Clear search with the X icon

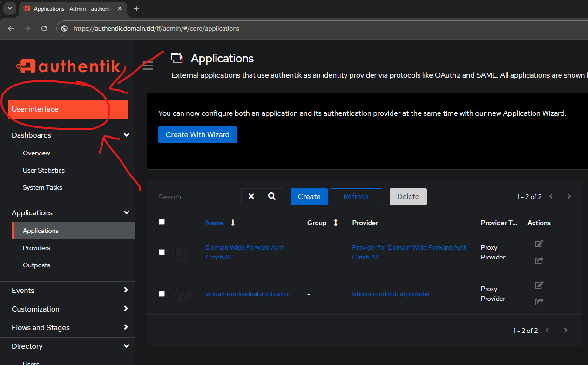[251, 197]
